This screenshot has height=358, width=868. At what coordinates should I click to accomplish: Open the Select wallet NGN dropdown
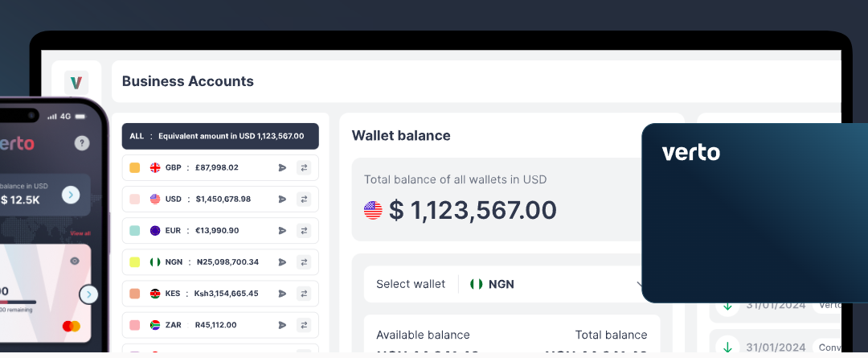505,284
